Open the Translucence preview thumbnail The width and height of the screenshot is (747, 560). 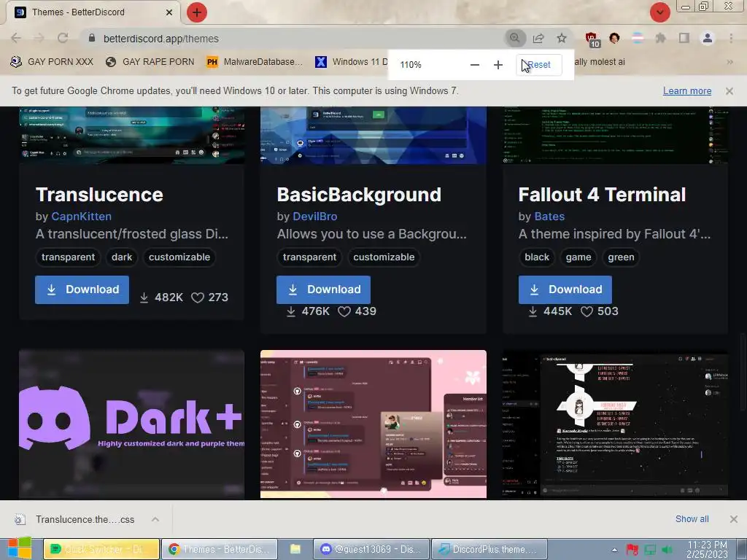(131, 135)
